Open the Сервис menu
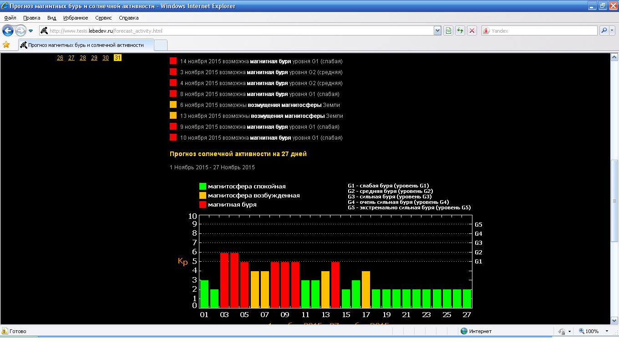Screen dimensions: 619x364 click(x=103, y=18)
